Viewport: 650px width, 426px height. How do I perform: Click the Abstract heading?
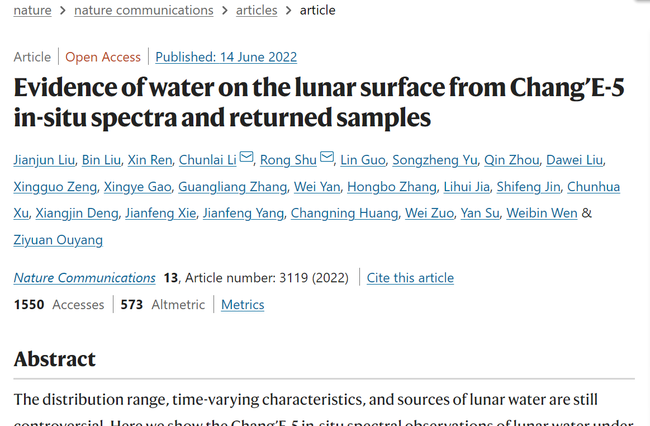tap(55, 359)
